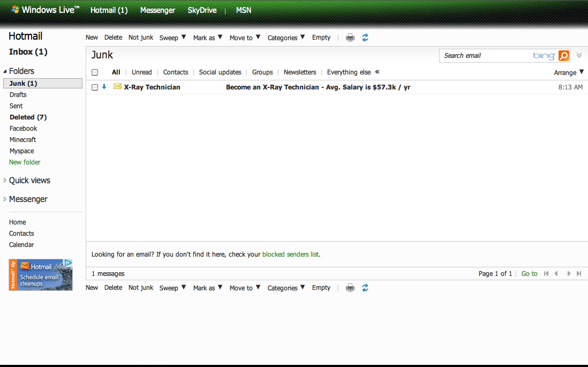
Task: Click New below the message list
Action: point(92,288)
